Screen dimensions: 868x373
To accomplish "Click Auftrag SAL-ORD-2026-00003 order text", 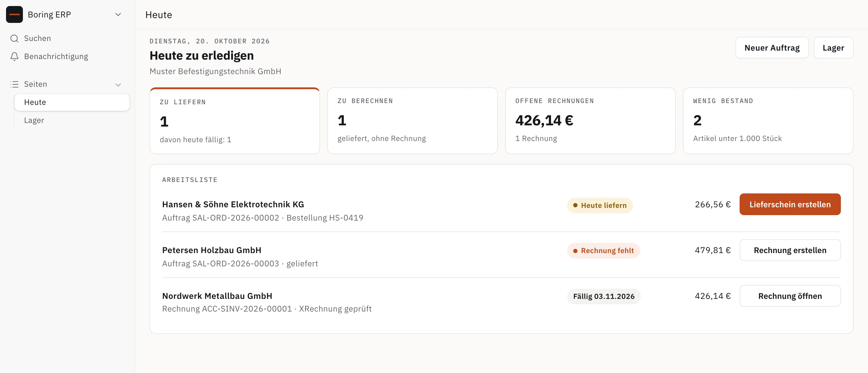I will [221, 264].
